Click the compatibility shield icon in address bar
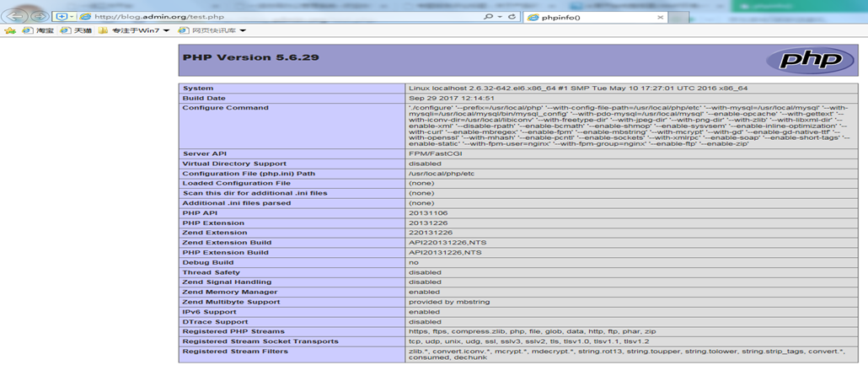 [x=62, y=17]
